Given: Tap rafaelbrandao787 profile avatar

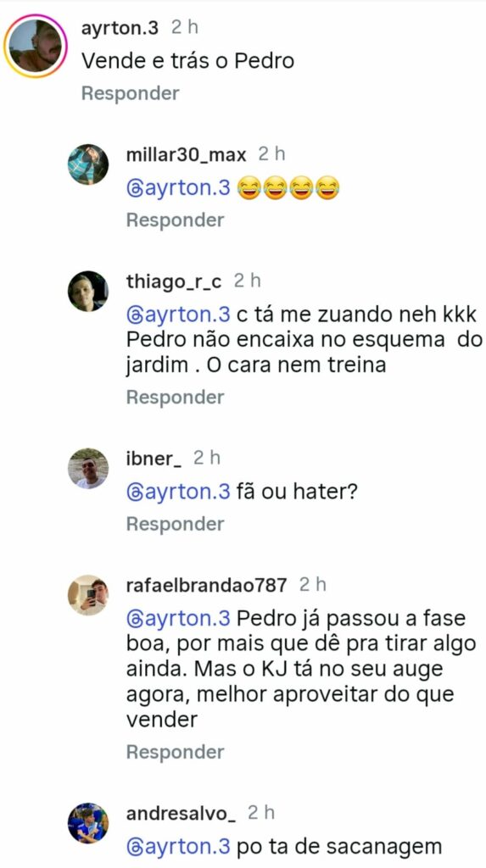Looking at the screenshot, I should coord(88,595).
